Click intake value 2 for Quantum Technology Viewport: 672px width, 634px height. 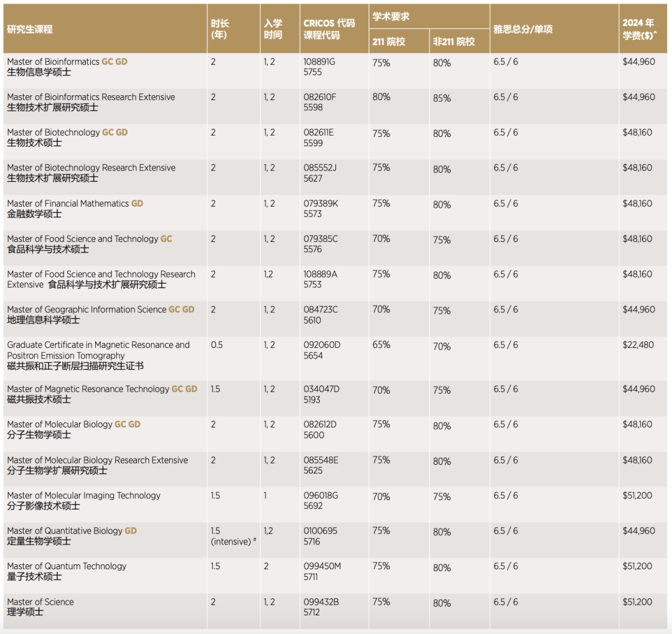click(266, 566)
